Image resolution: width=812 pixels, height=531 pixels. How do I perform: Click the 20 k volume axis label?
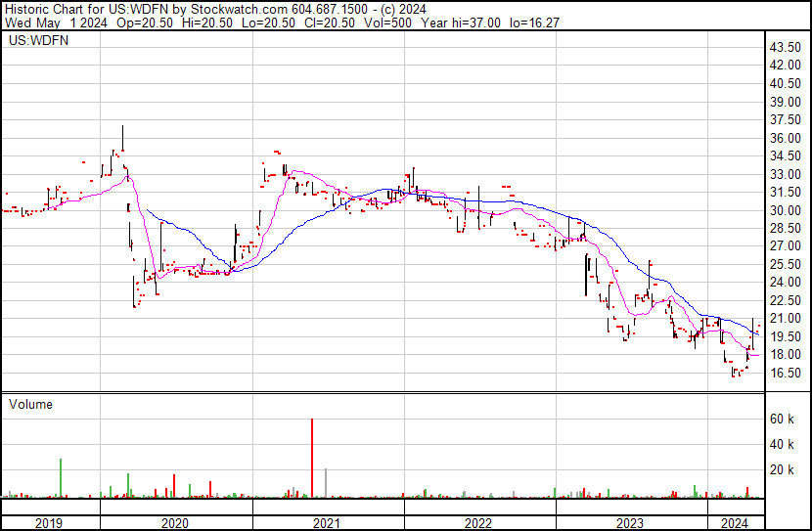782,469
